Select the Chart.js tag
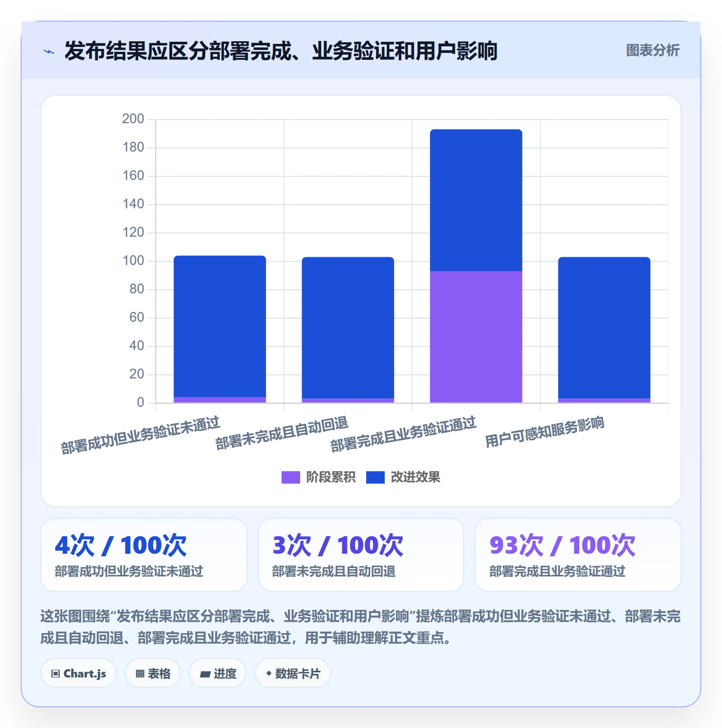This screenshot has height=728, width=722. (78, 673)
